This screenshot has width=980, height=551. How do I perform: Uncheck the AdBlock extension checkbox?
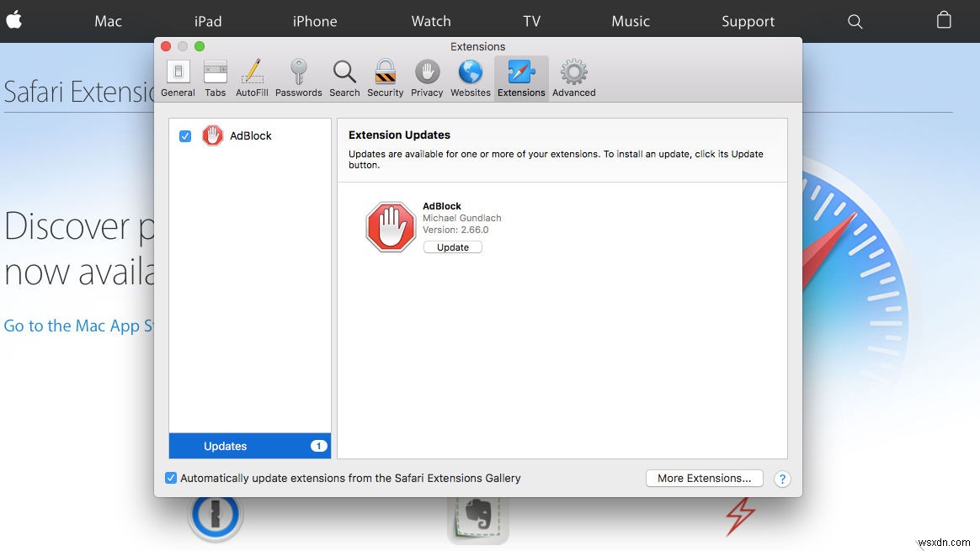185,136
